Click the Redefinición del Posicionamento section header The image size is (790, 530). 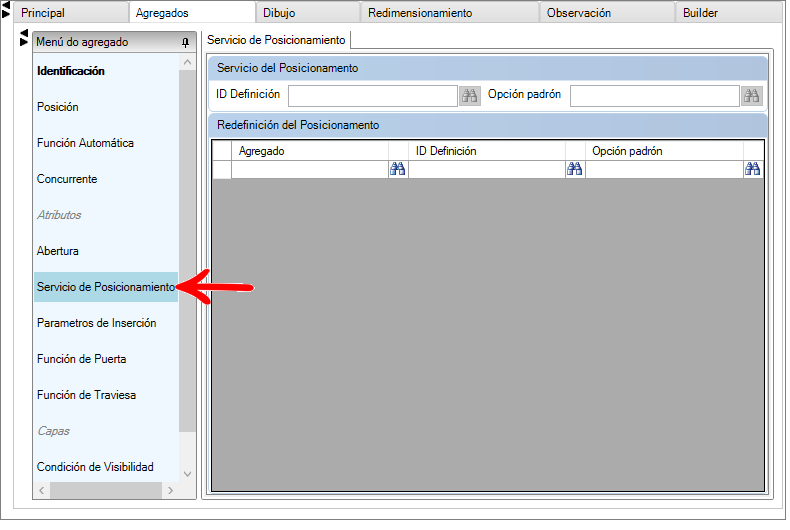488,125
